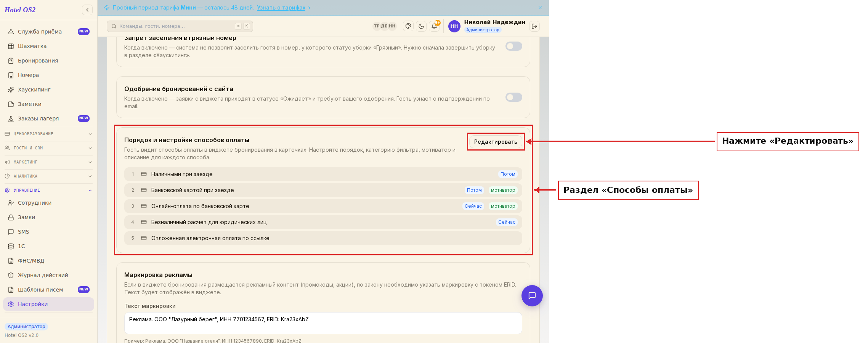Focus the Текст маркировки text field
Viewport: 868px width, 343px height.
click(323, 323)
